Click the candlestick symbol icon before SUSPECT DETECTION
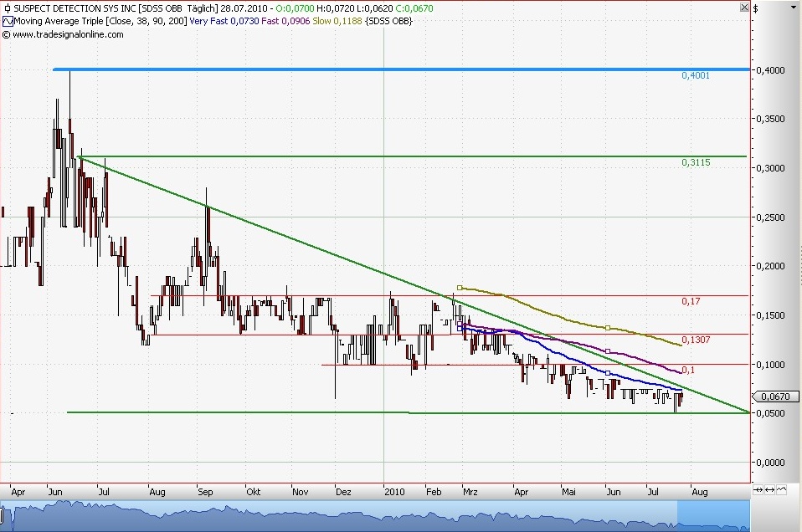The height and width of the screenshot is (532, 802). (7, 8)
